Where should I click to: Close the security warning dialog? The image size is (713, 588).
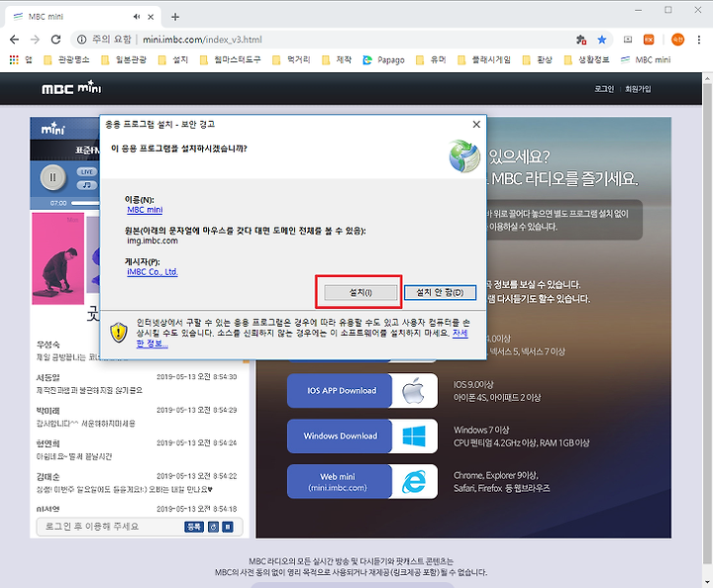click(476, 125)
